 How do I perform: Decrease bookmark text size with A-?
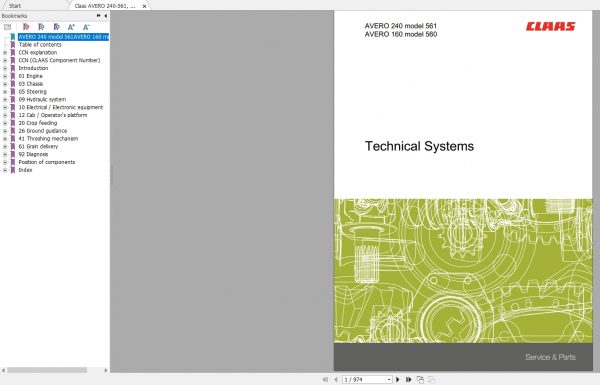86,27
